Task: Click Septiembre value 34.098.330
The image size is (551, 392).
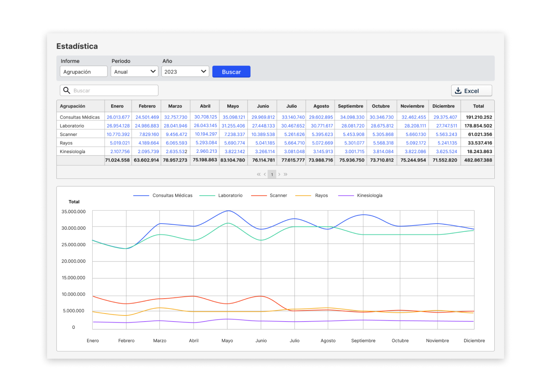Action: click(x=352, y=117)
